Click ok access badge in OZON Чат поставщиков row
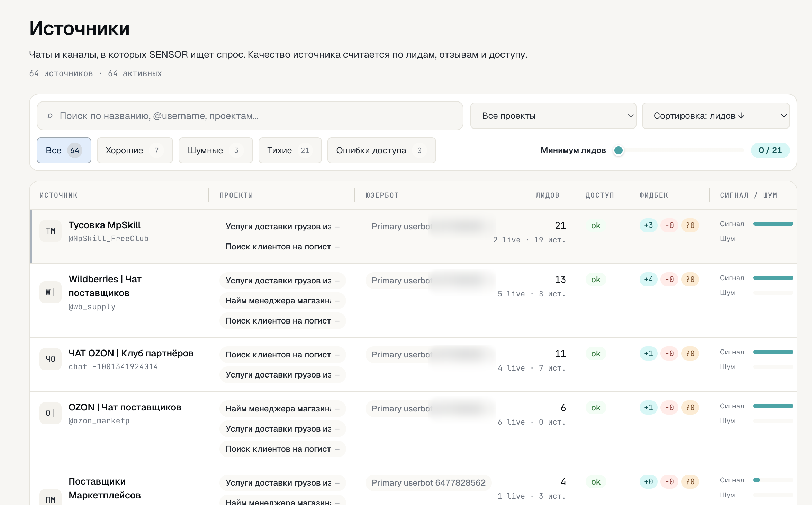The image size is (812, 505). tap(596, 408)
